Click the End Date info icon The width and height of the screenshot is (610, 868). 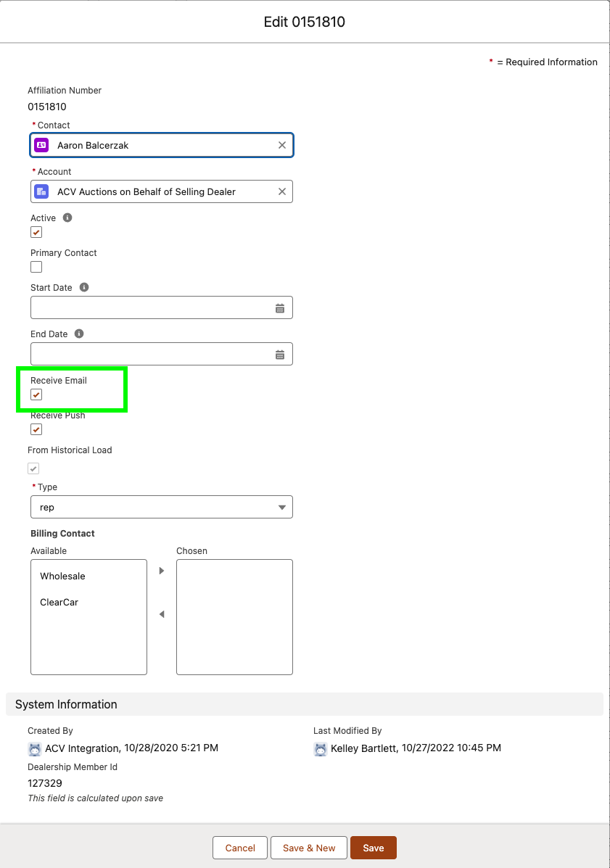(x=79, y=334)
